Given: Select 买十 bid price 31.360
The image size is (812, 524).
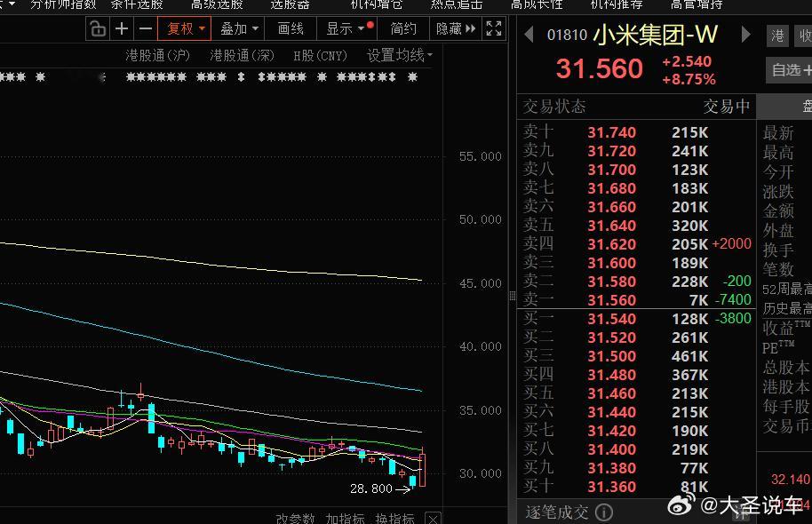Looking at the screenshot, I should coord(611,486).
